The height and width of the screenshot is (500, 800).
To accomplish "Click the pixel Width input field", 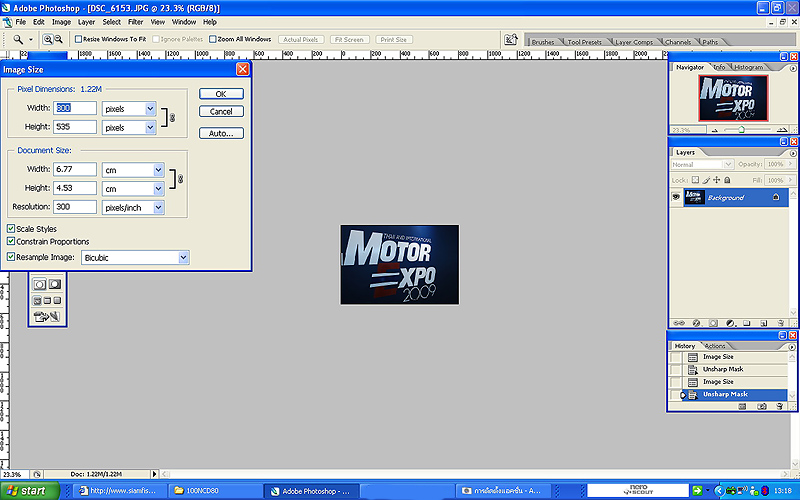I will (74, 108).
